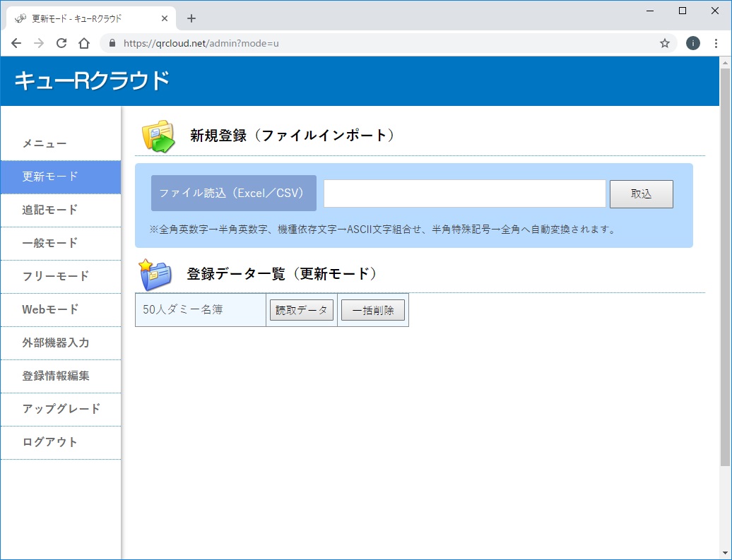
Task: Click the ※全角英数字 auto-conversion note text
Action: coord(384,230)
